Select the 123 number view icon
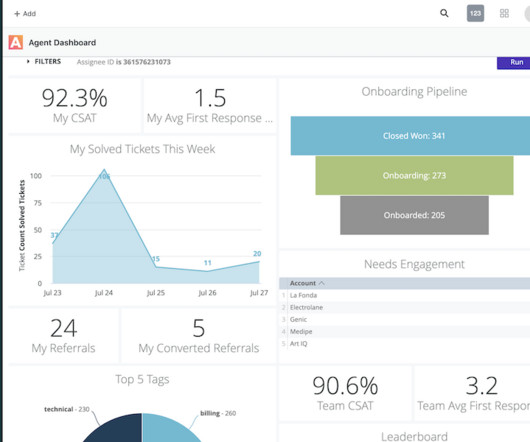This screenshot has height=442, width=530. pyautogui.click(x=475, y=13)
